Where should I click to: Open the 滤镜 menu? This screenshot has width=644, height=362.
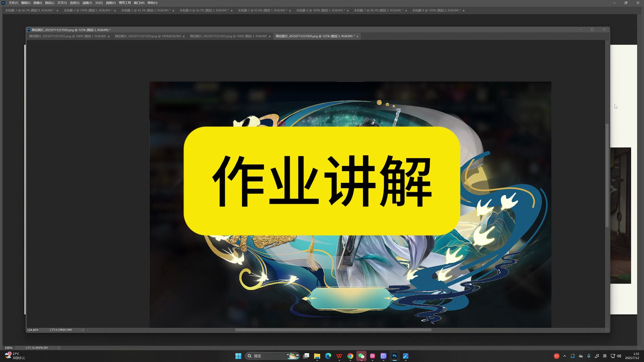pos(87,3)
